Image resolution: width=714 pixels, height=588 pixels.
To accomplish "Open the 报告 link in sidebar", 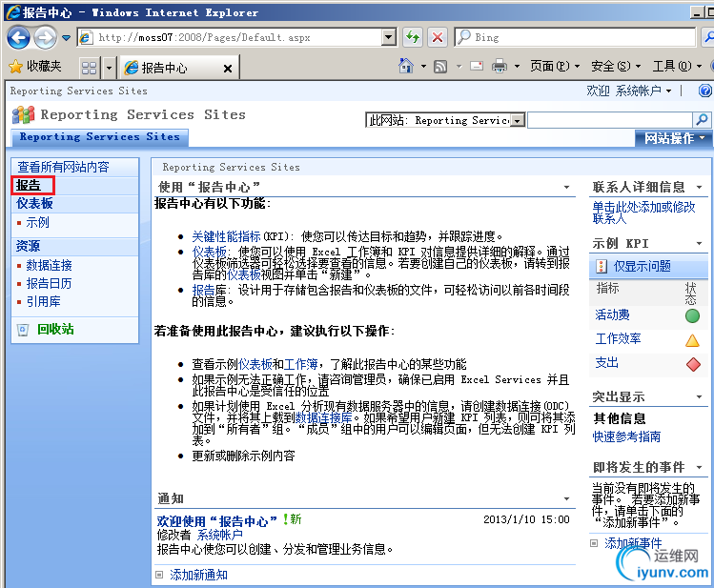I will click(x=29, y=185).
